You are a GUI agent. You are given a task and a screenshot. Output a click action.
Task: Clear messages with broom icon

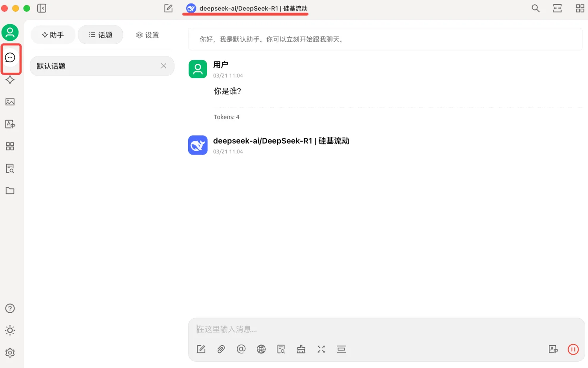301,349
